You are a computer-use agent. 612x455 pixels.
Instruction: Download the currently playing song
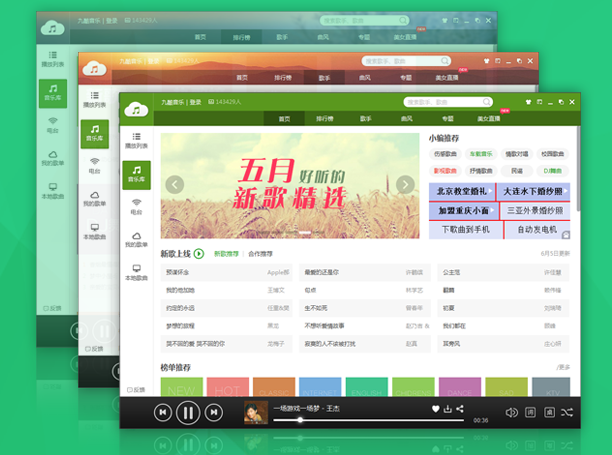(x=447, y=408)
